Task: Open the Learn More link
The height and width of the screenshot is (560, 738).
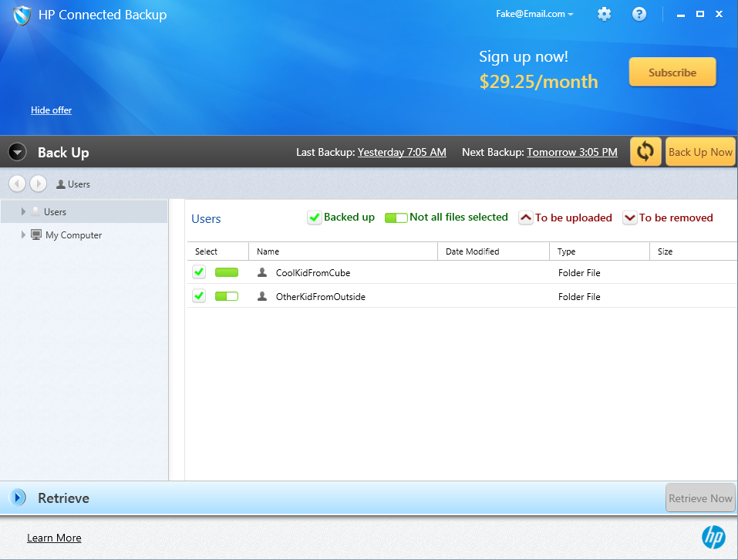Action: pyautogui.click(x=54, y=538)
